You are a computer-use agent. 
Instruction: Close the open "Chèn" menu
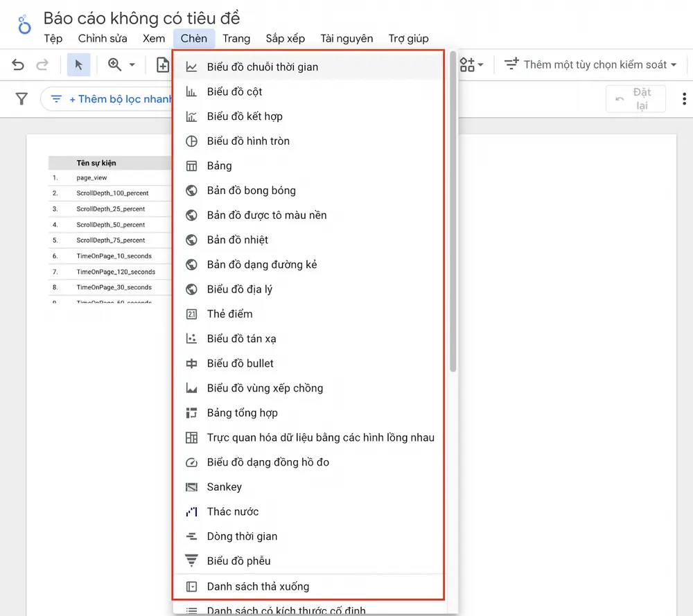click(x=194, y=38)
